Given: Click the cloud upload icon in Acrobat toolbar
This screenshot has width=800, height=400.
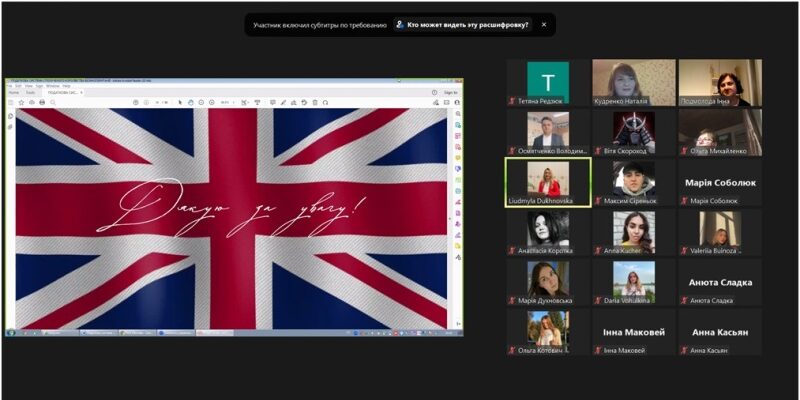Looking at the screenshot, I should coord(32,103).
